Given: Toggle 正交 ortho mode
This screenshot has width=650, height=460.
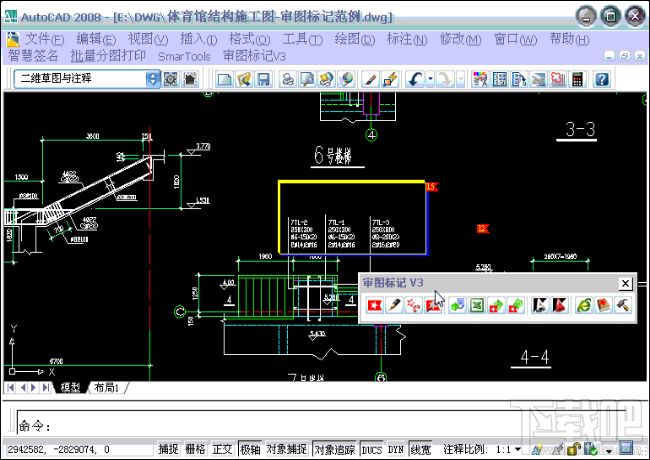Looking at the screenshot, I should (223, 449).
